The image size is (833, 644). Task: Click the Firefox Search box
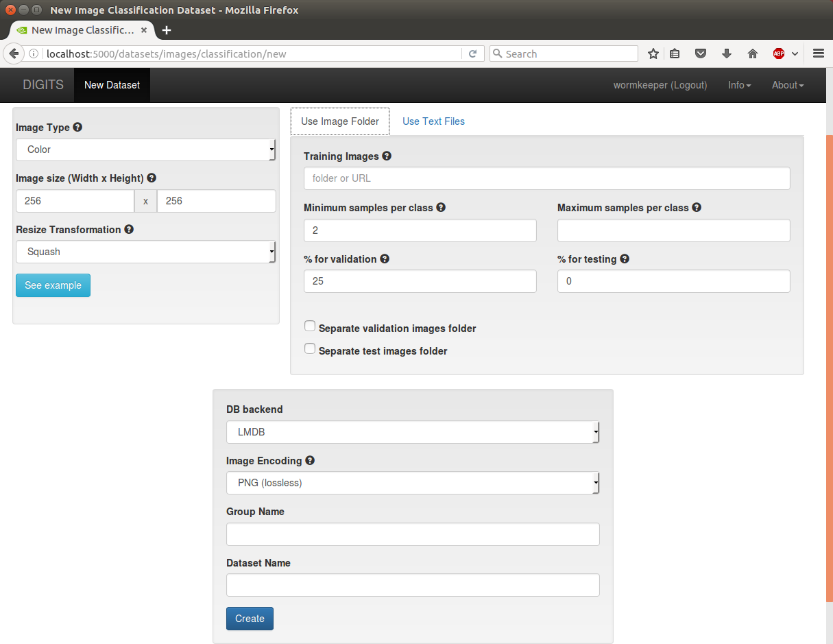(564, 53)
